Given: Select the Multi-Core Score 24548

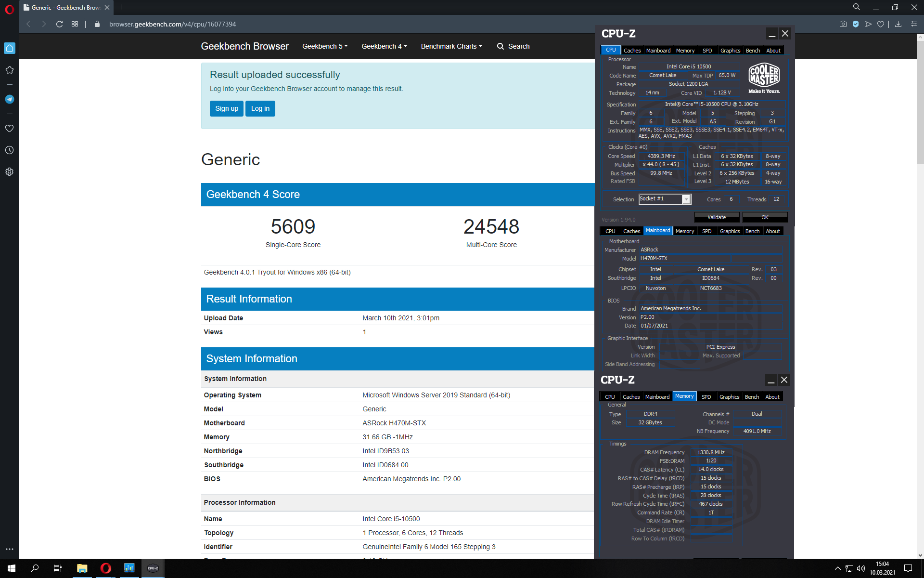Looking at the screenshot, I should [491, 226].
